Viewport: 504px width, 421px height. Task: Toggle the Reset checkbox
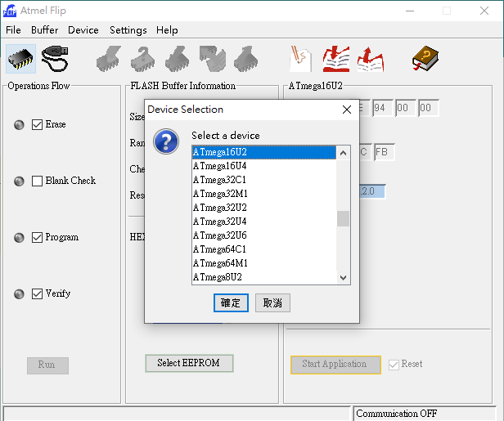[394, 365]
